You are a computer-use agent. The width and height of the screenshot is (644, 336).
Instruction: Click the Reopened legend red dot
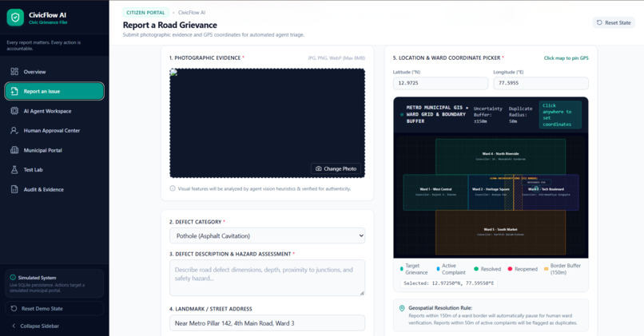(x=510, y=269)
